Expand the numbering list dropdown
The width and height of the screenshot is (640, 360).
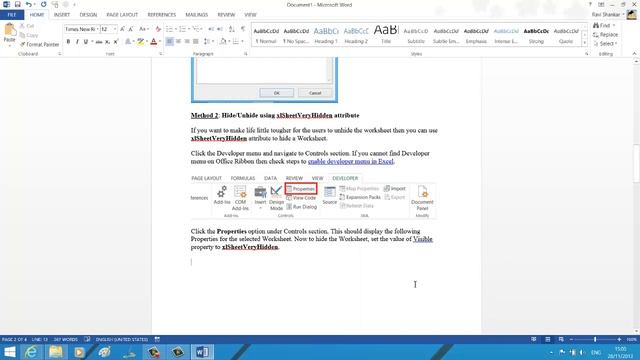pyautogui.click(x=189, y=29)
